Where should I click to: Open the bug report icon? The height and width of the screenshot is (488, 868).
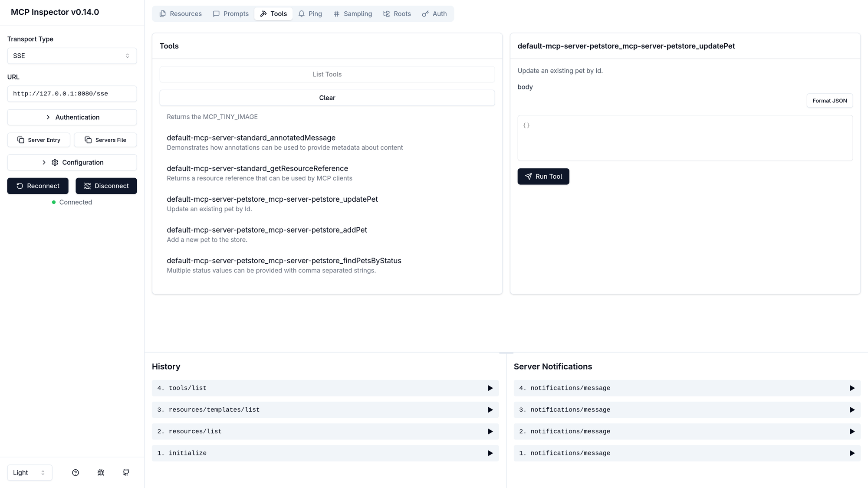point(101,472)
